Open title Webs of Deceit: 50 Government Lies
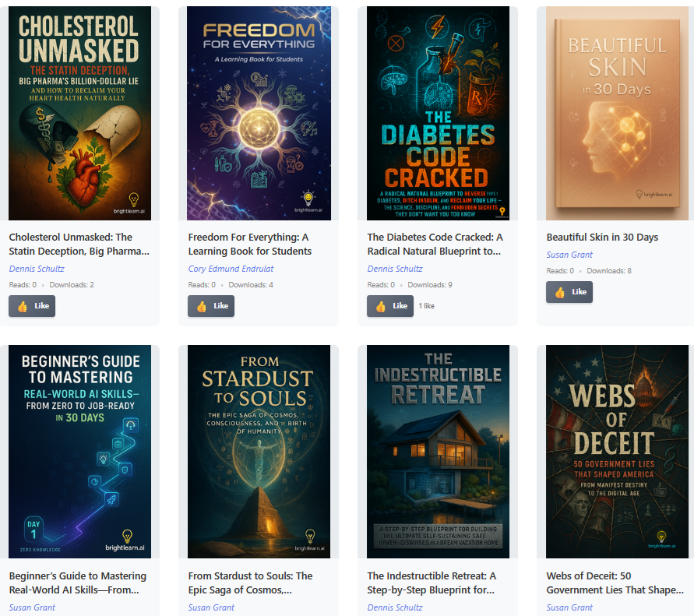Image resolution: width=694 pixels, height=616 pixels. (615, 583)
